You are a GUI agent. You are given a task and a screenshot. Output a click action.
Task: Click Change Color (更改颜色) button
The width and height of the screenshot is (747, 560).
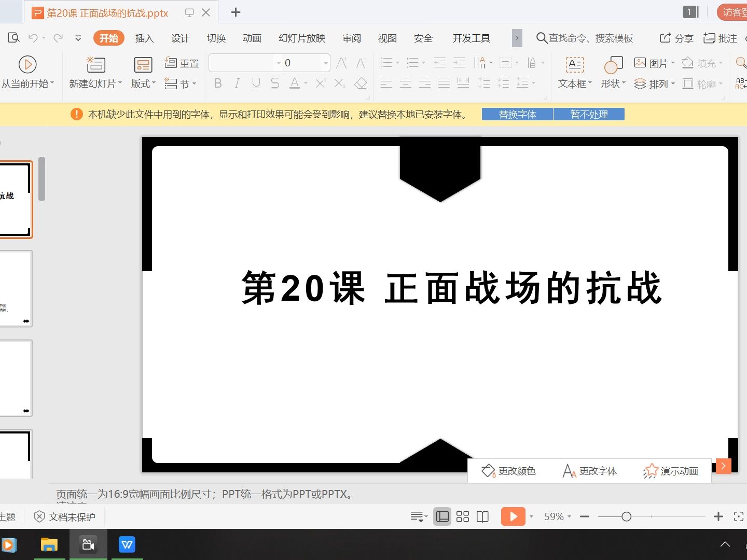point(508,471)
